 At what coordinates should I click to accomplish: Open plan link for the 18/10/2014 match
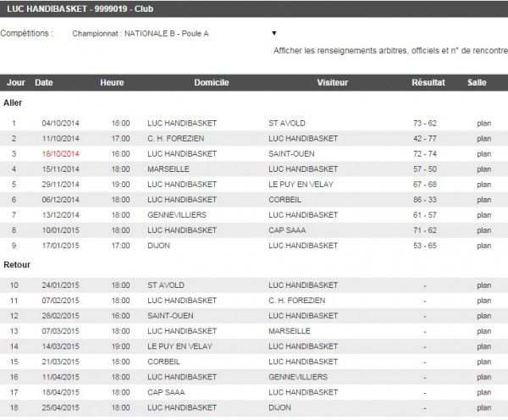pos(483,153)
